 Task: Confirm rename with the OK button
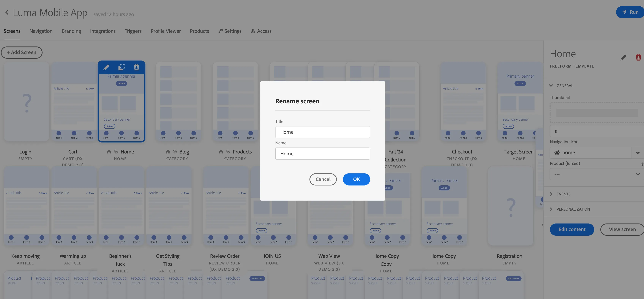click(356, 179)
